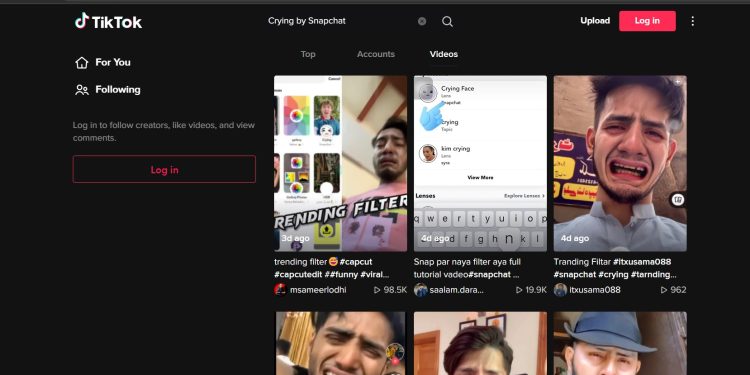Click the Upload link in header
Screen dimensions: 750x375
[x=595, y=21]
